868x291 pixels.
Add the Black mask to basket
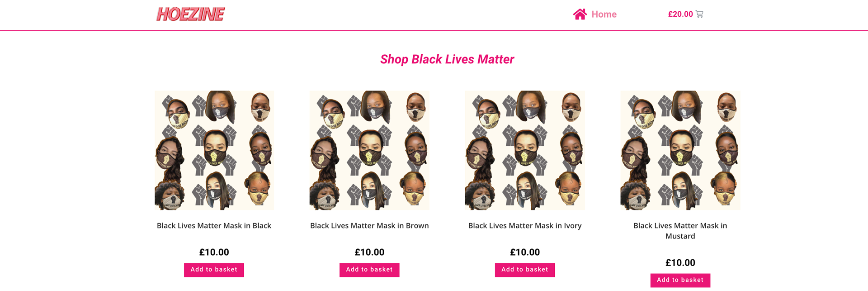pyautogui.click(x=214, y=270)
